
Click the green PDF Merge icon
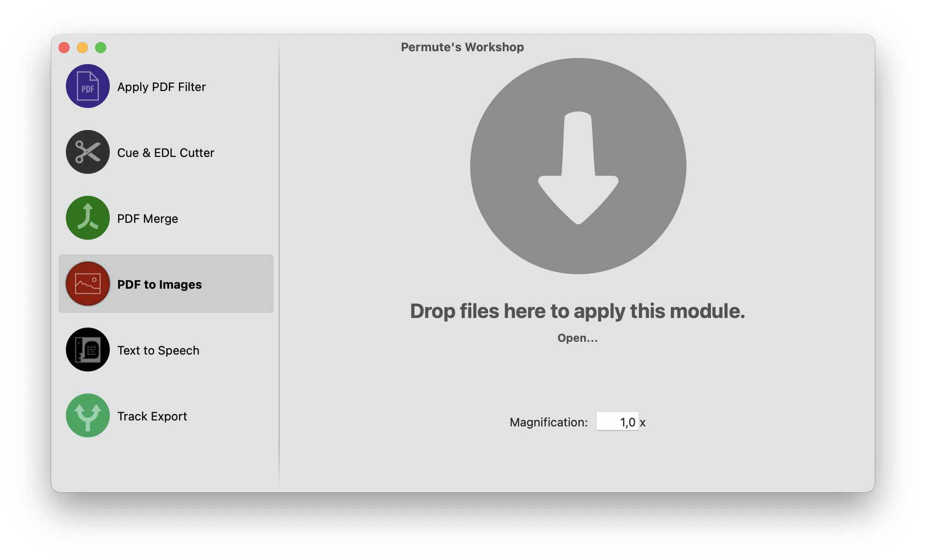[x=87, y=218]
